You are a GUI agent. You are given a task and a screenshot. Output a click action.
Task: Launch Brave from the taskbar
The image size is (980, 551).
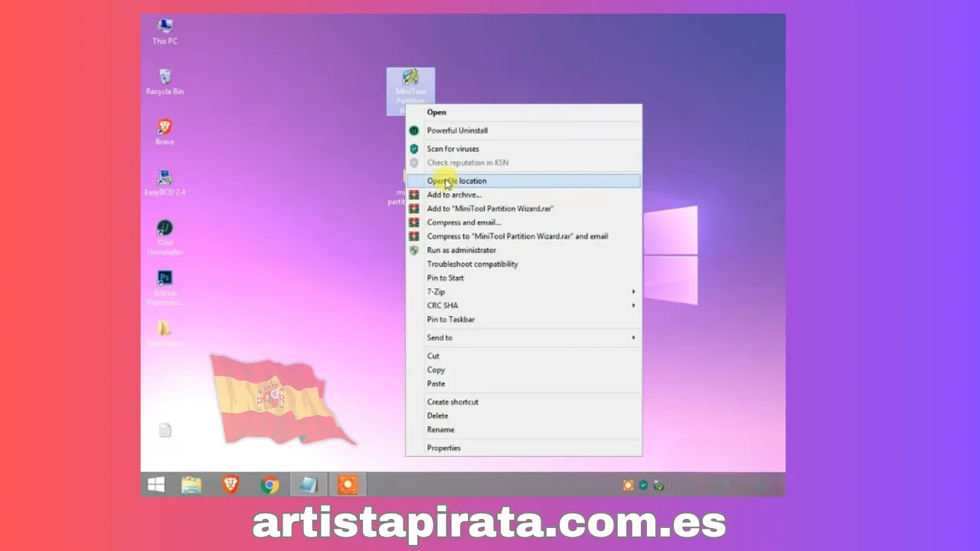coord(230,484)
